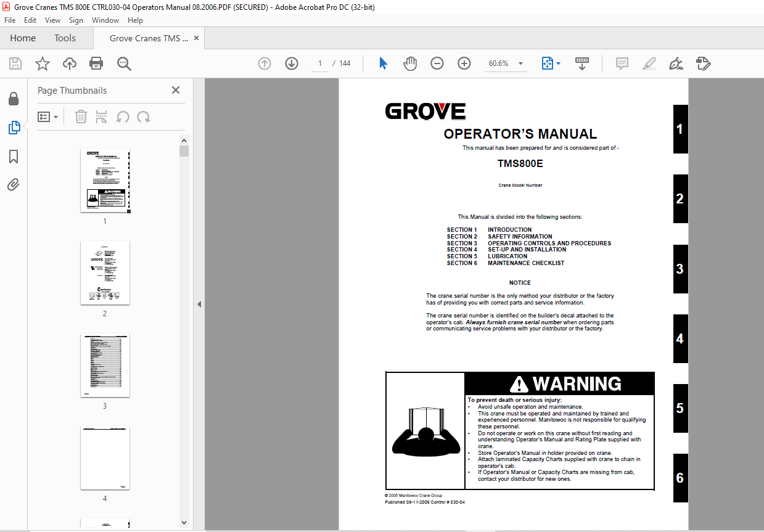Viewport: 764px width, 532px height.
Task: Select page 4 thumbnail
Action: click(105, 458)
